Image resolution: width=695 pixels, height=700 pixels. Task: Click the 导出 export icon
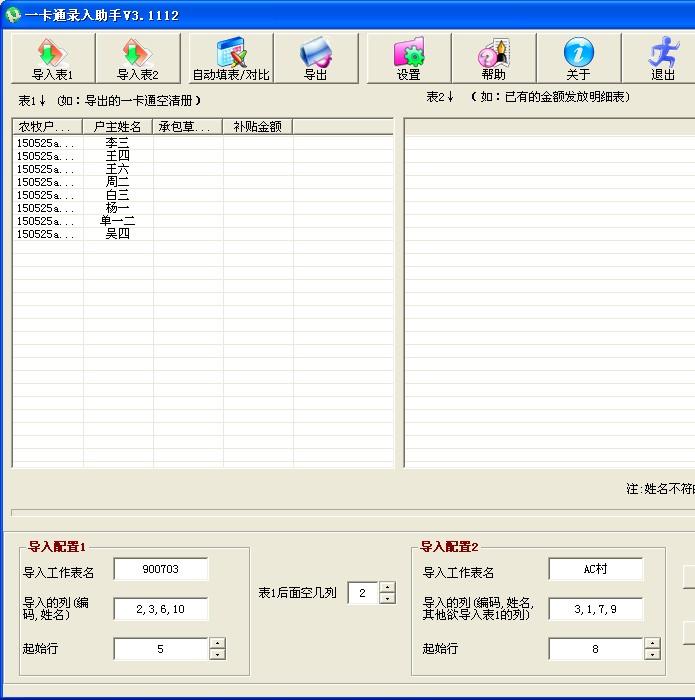coord(316,58)
